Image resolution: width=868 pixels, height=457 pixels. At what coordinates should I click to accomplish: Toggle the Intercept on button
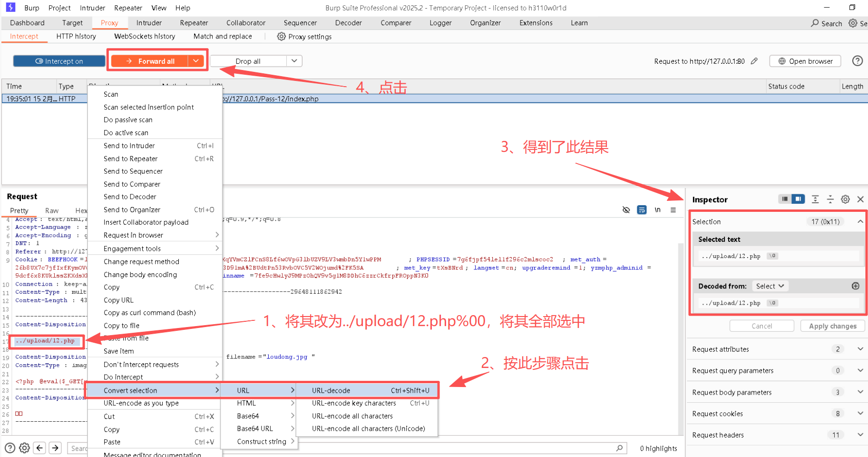(x=59, y=61)
